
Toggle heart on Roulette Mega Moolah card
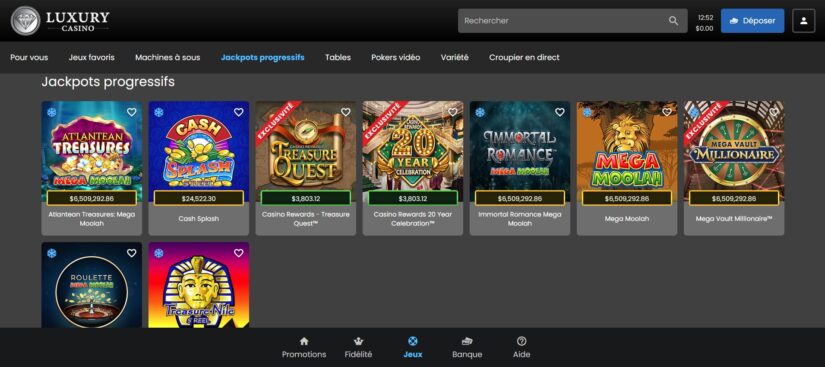click(x=132, y=253)
